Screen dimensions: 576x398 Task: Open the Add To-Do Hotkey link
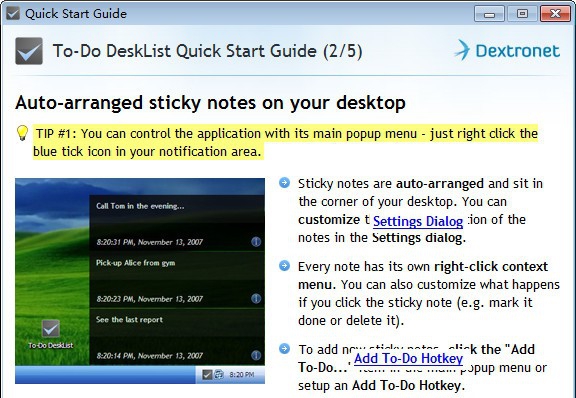pyautogui.click(x=408, y=358)
